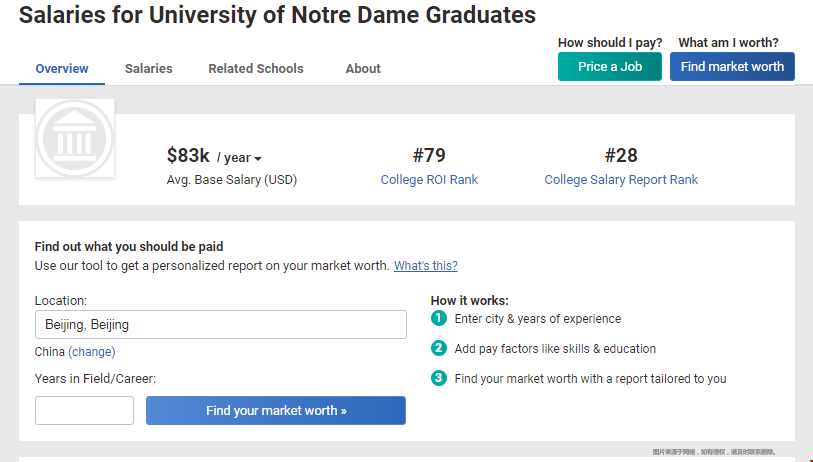The image size is (813, 462).
Task: Open the per year salary dropdown
Action: point(239,158)
